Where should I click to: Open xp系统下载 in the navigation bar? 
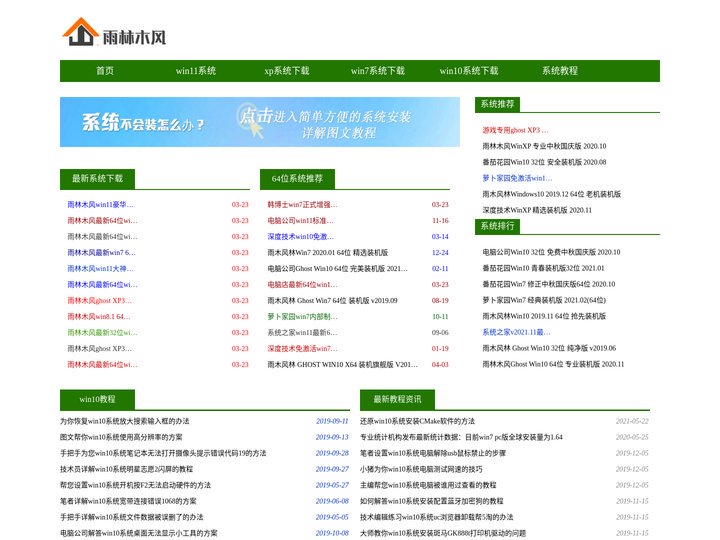(287, 71)
